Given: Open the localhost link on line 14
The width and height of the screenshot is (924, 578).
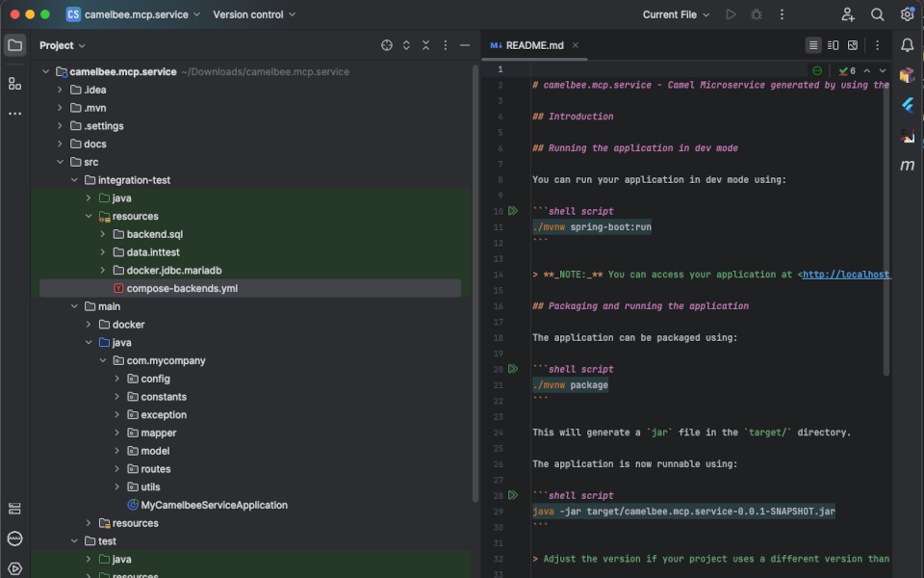Looking at the screenshot, I should pyautogui.click(x=846, y=275).
